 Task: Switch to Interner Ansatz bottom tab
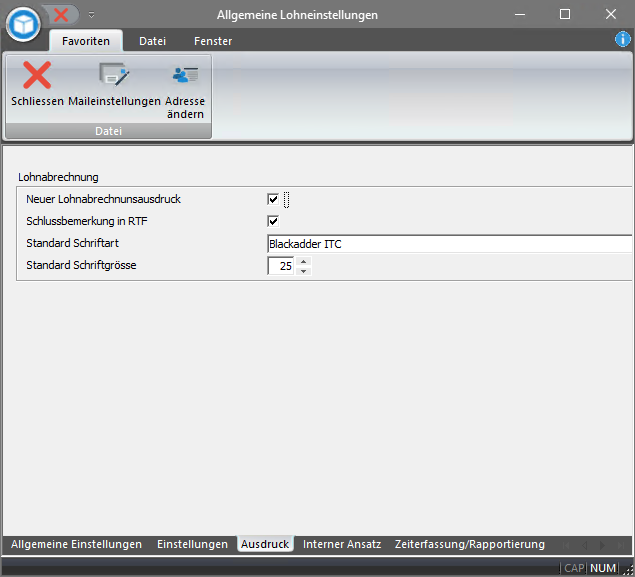(342, 544)
